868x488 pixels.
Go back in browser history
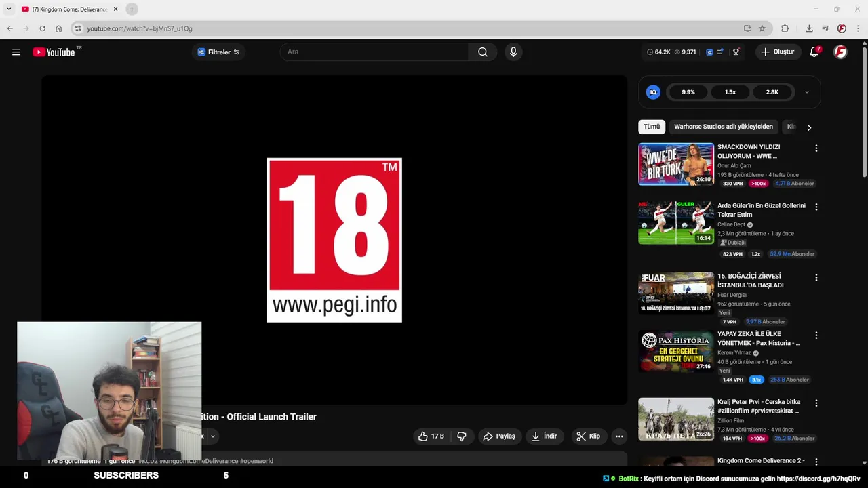click(x=9, y=28)
